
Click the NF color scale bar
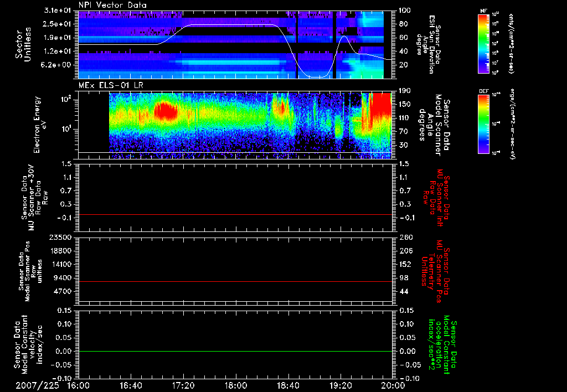pyautogui.click(x=484, y=44)
